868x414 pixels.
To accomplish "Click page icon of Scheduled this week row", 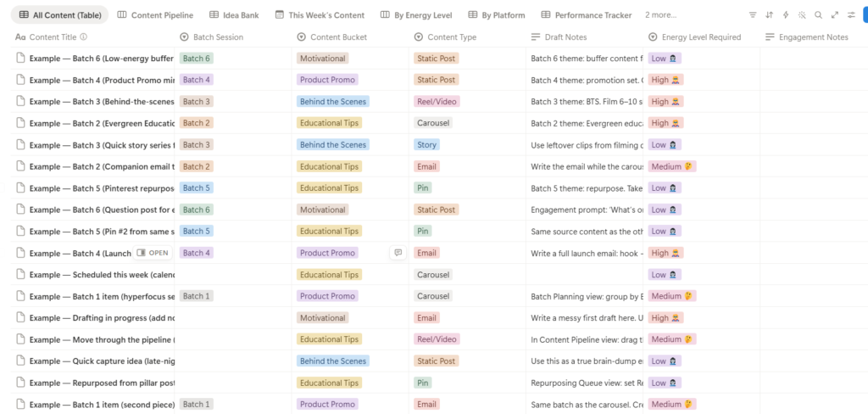I will point(20,274).
